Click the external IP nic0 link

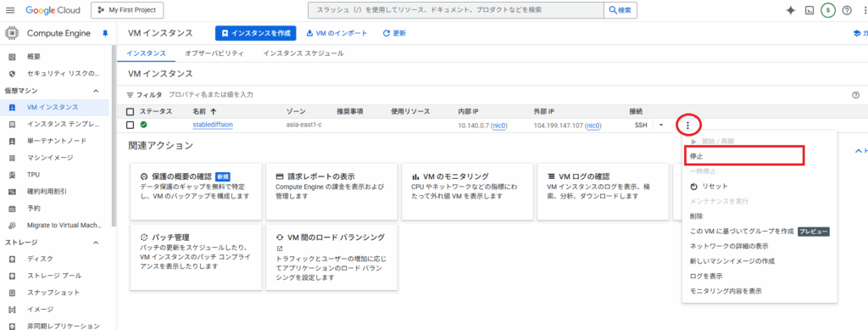[593, 126]
